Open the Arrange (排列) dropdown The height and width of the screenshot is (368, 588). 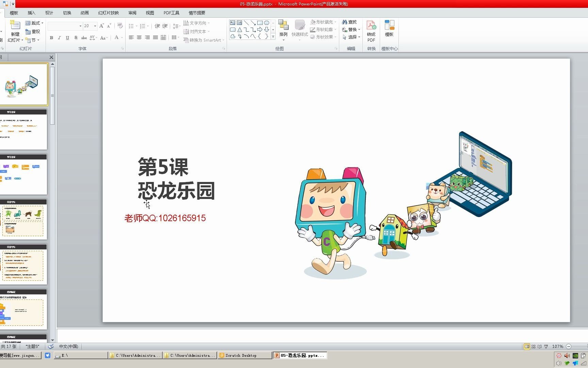tap(283, 30)
